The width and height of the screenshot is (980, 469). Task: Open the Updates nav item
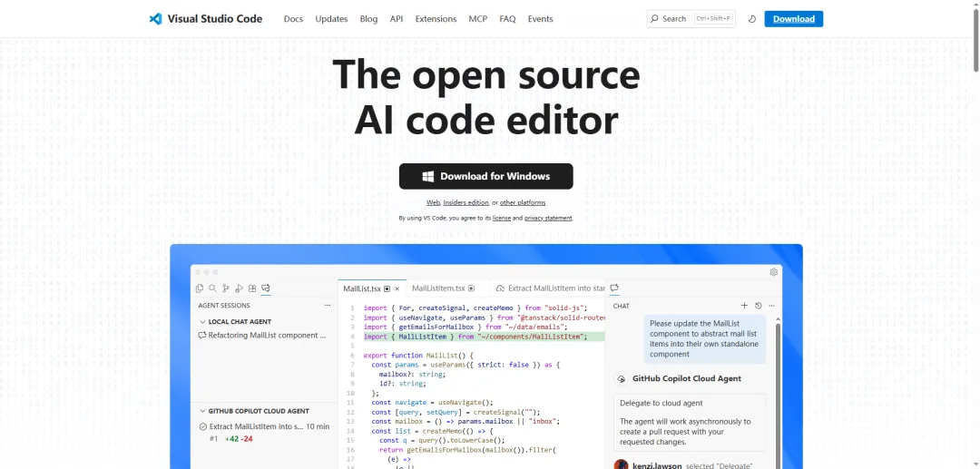[x=331, y=19]
